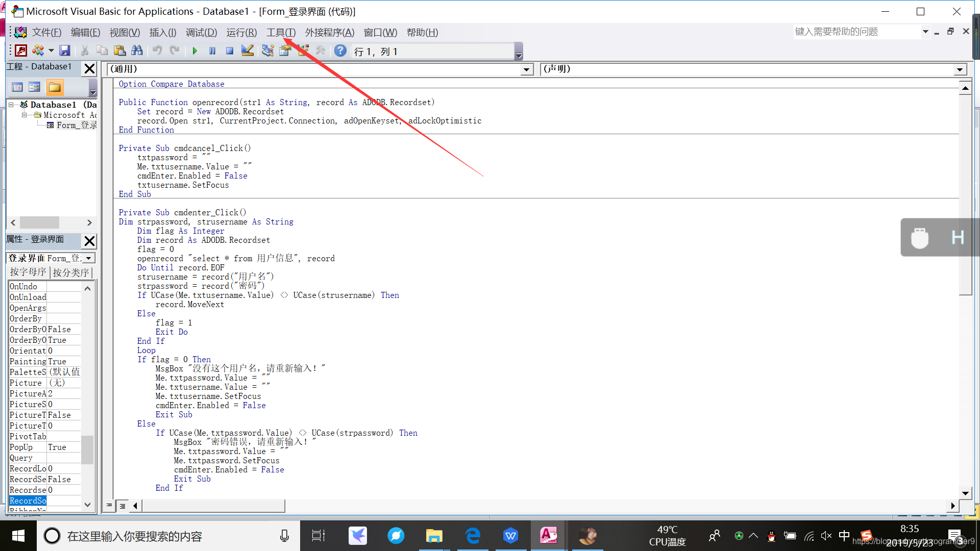Click the taskbar search box
This screenshot has width=980, height=551.
click(x=168, y=536)
